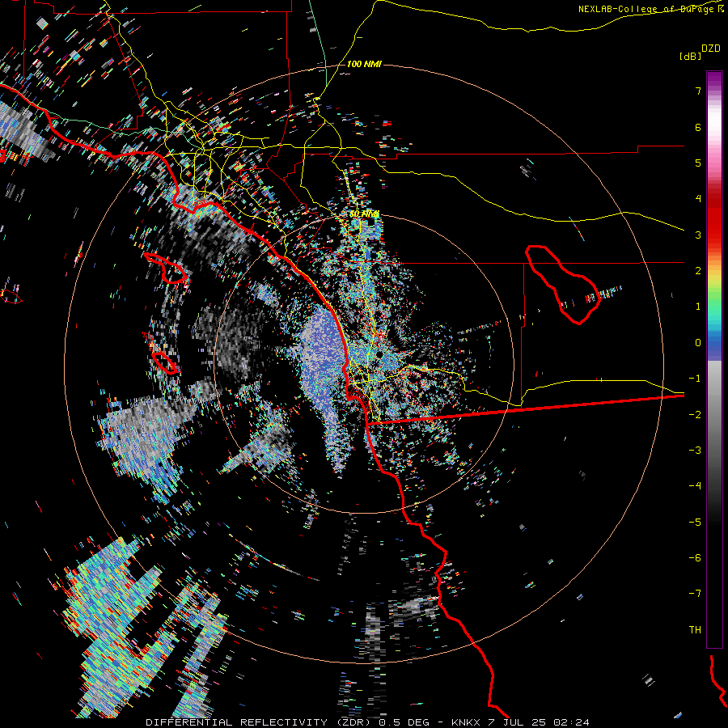Click the 6 value on the color scale
Viewport: 728px width, 728px height.
click(x=698, y=127)
